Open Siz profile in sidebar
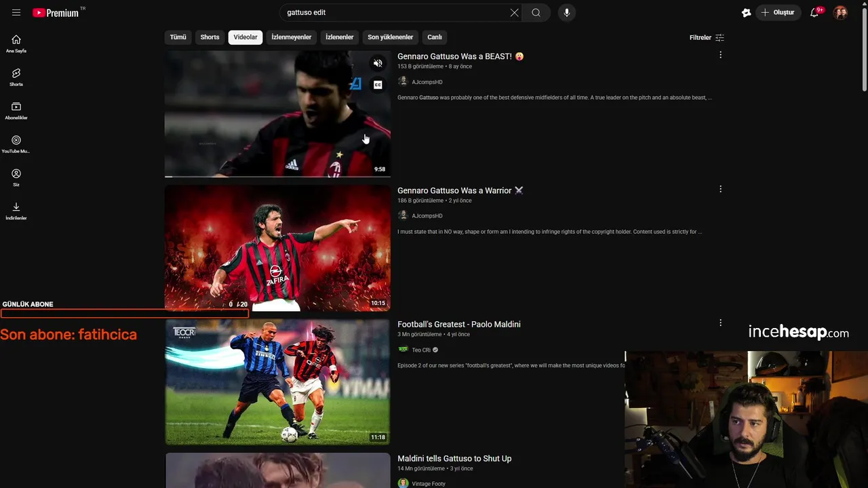This screenshot has width=868, height=488. coord(16,178)
